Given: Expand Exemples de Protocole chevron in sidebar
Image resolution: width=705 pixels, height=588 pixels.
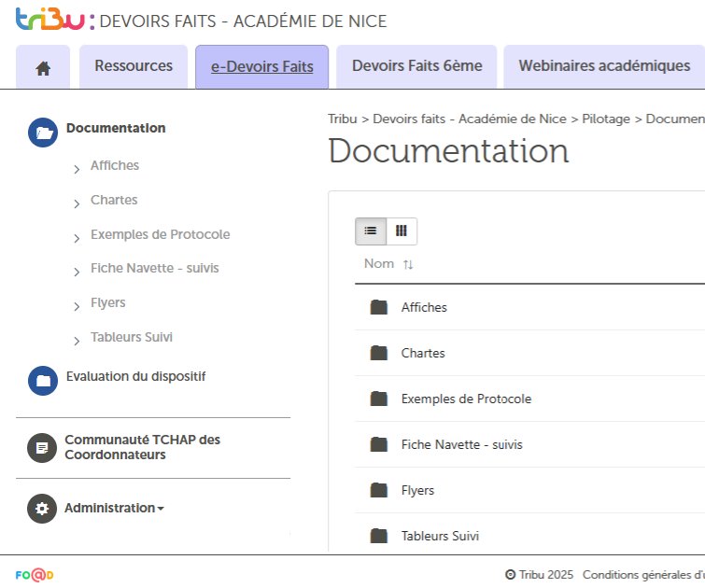Looking at the screenshot, I should [77, 238].
